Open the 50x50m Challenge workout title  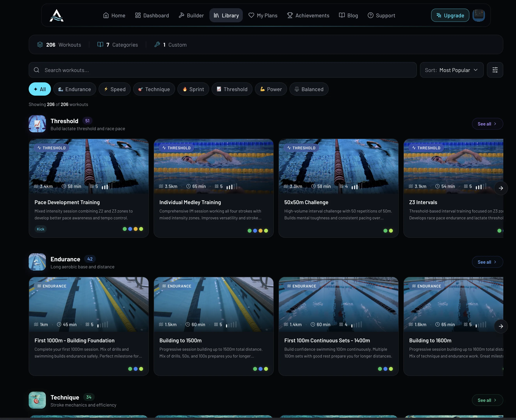[x=306, y=202]
